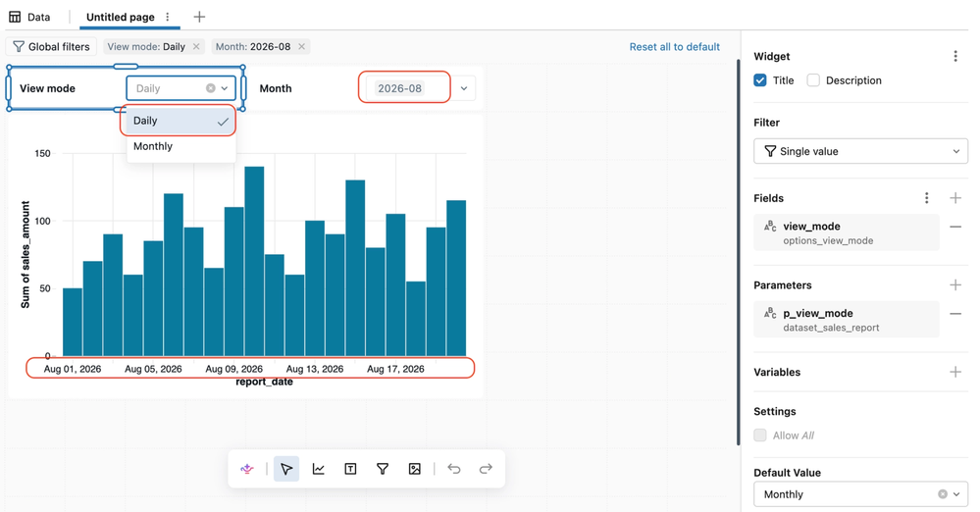
Task: Click the report_date axis label
Action: tap(264, 382)
